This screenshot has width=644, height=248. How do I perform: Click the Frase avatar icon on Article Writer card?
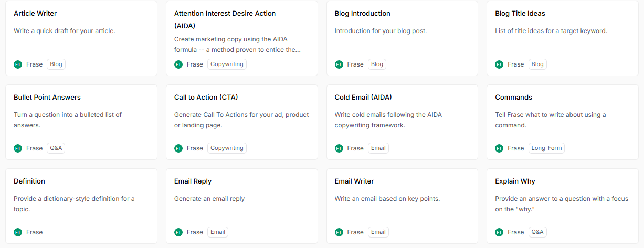pyautogui.click(x=18, y=64)
